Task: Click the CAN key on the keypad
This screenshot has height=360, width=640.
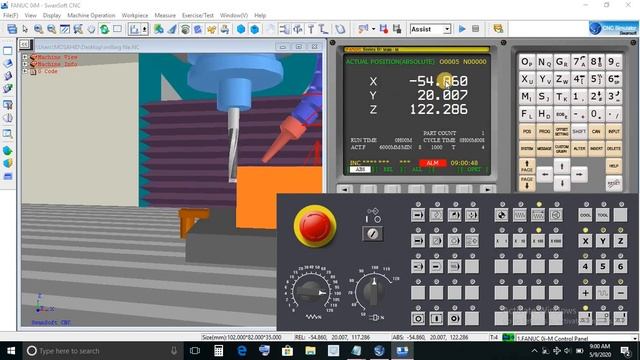Action: pyautogui.click(x=596, y=131)
